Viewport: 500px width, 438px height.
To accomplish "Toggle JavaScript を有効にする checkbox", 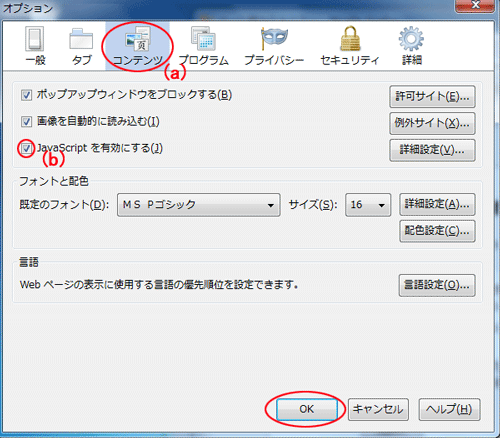I will [x=26, y=148].
